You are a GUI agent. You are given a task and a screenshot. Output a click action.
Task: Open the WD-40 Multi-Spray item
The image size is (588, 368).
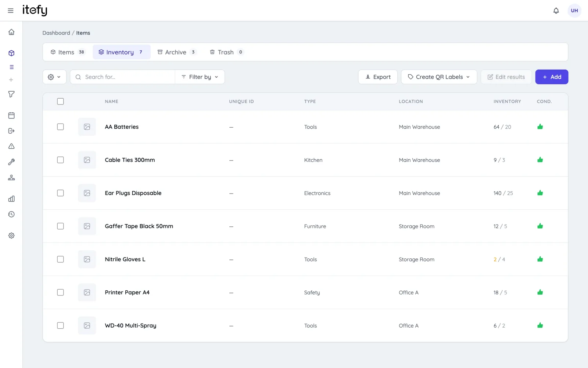(x=130, y=325)
